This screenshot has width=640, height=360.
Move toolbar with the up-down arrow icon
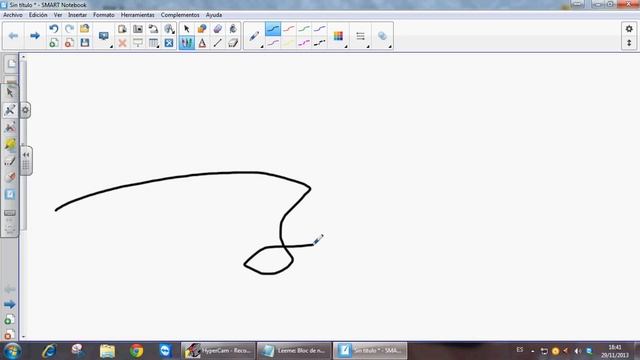(x=629, y=43)
